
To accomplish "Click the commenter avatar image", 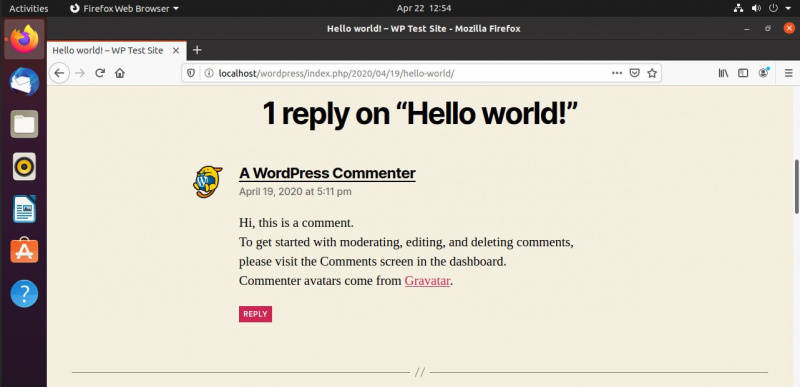I will pos(208,182).
